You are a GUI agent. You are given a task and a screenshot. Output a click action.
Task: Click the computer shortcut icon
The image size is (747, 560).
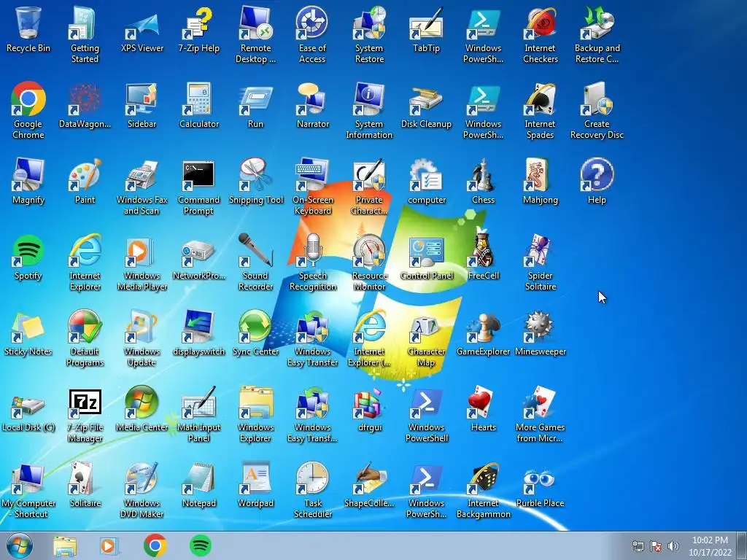426,181
